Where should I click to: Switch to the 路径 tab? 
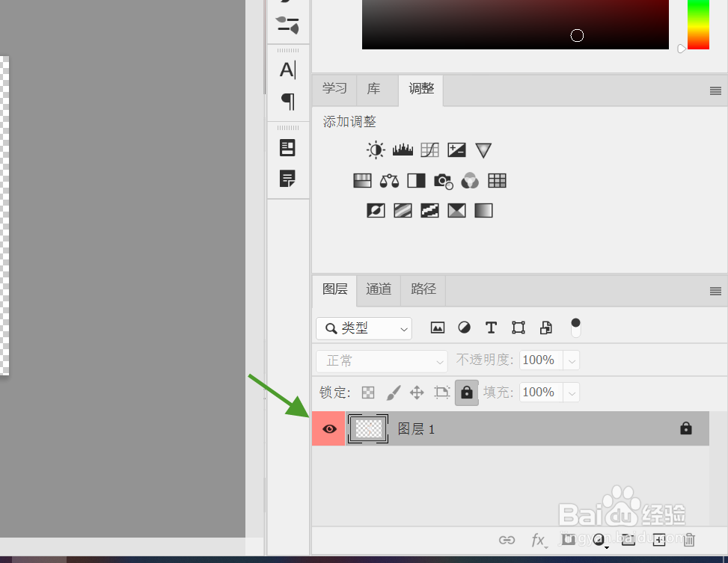pos(423,289)
